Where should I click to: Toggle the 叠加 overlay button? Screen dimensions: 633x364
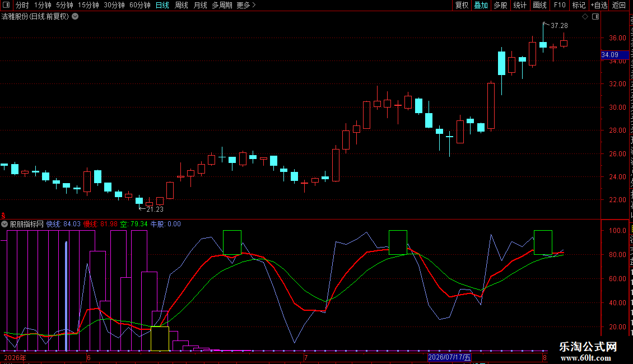(x=481, y=5)
